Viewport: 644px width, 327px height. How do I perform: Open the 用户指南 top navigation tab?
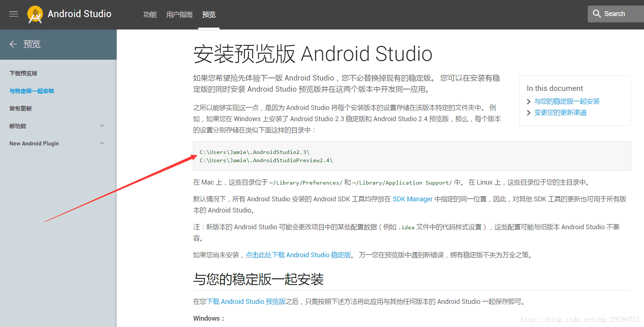tap(179, 15)
